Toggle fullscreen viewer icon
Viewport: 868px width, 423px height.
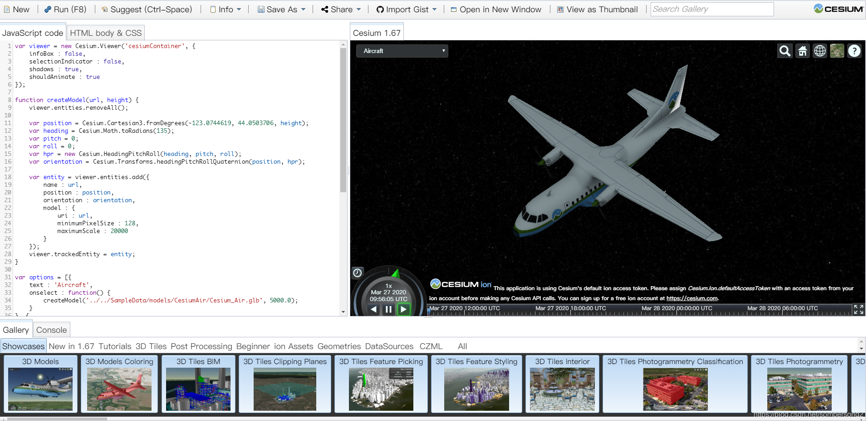pos(858,309)
